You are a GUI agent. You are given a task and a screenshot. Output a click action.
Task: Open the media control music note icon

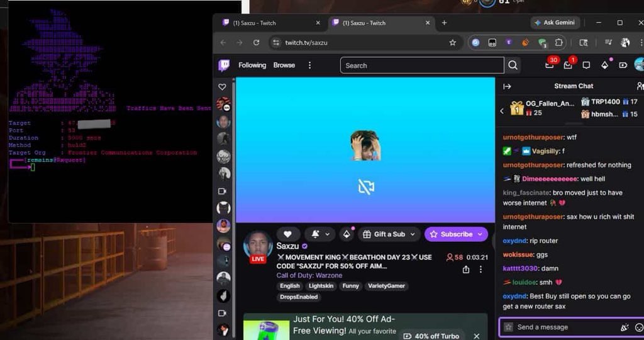608,42
